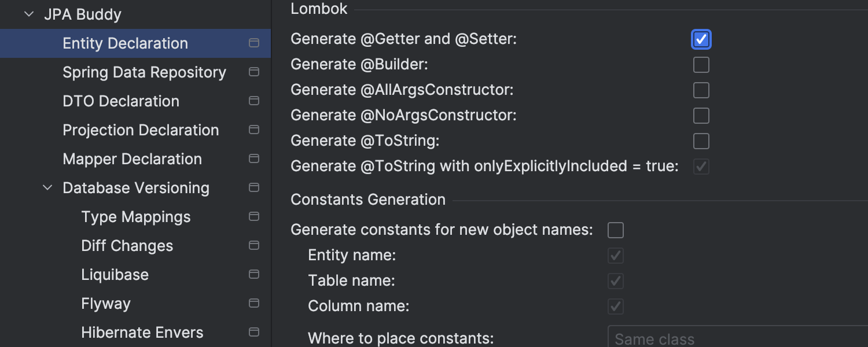Viewport: 868px width, 347px height.
Task: Enable Generate @ToString checkbox
Action: 701,141
